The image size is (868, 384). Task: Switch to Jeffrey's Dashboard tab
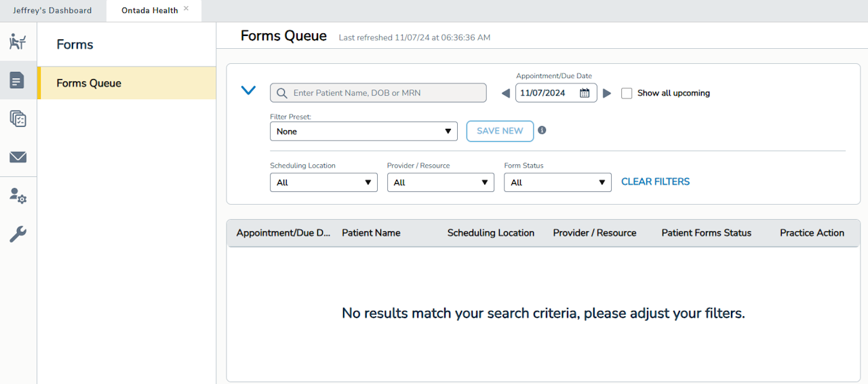point(52,11)
